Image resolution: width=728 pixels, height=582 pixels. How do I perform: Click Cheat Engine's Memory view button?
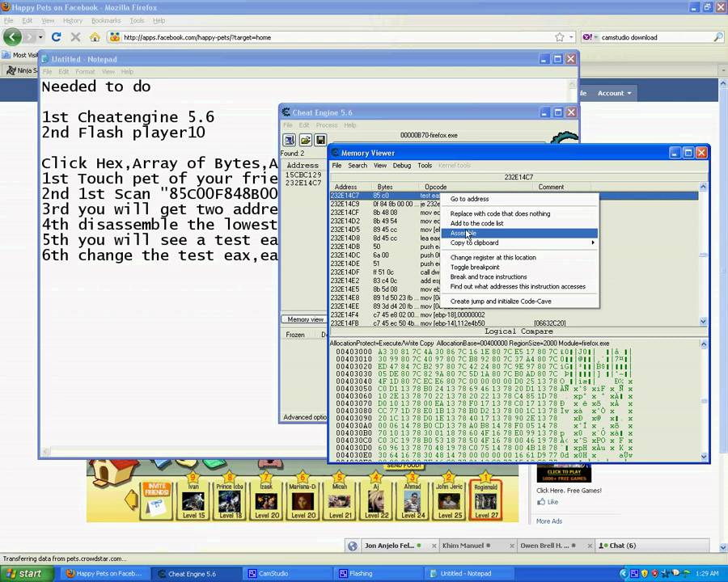(304, 319)
